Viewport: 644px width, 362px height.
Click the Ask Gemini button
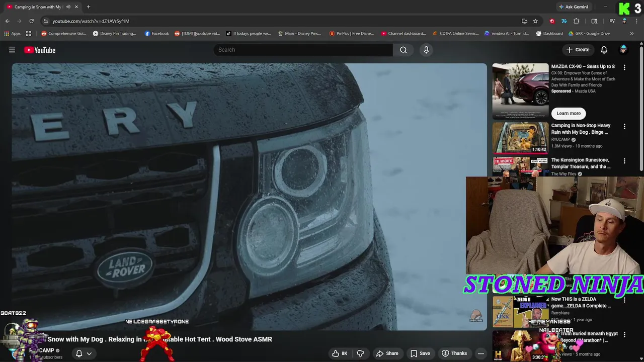[x=573, y=7]
